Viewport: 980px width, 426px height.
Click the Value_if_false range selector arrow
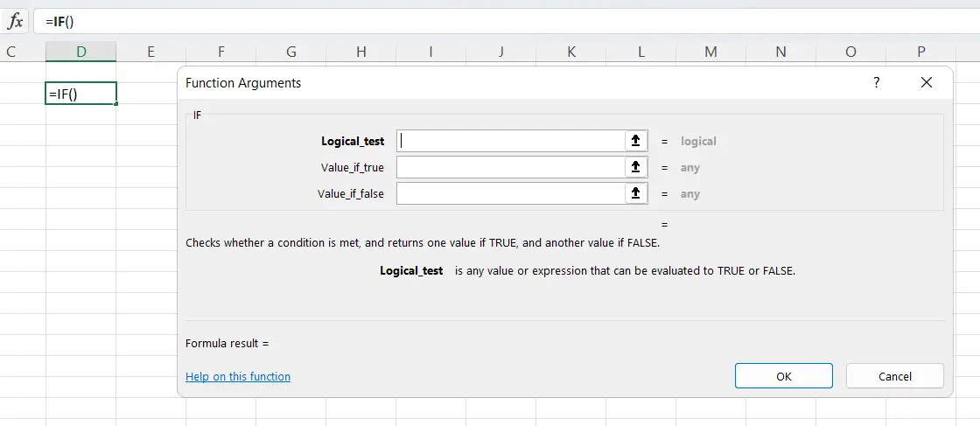636,193
